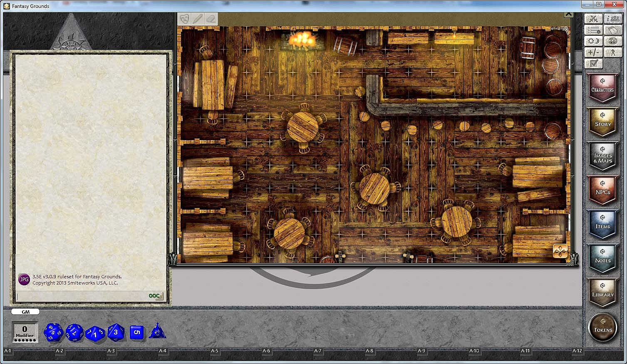Open the Party Sheet info icon
The height and width of the screenshot is (364, 627).
tap(613, 19)
